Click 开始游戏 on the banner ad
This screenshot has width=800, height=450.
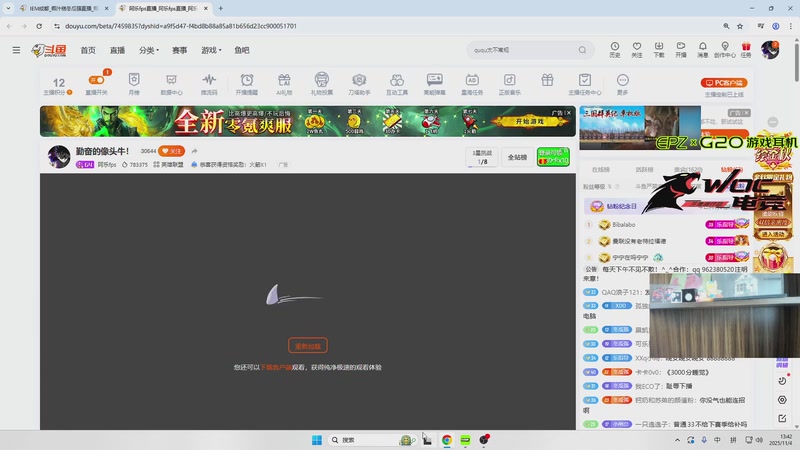click(530, 121)
